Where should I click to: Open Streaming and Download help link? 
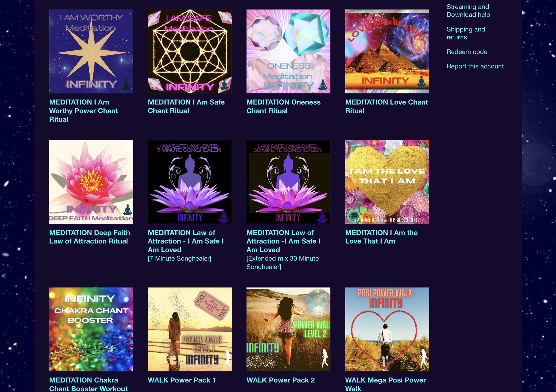click(x=468, y=11)
